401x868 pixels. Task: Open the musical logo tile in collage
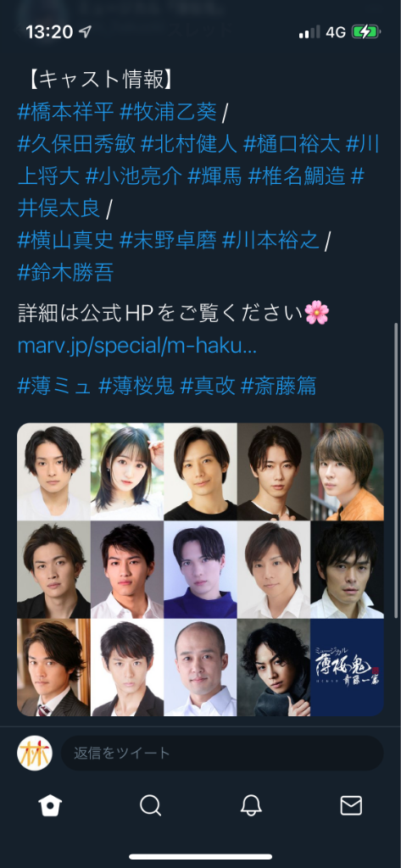(348, 667)
